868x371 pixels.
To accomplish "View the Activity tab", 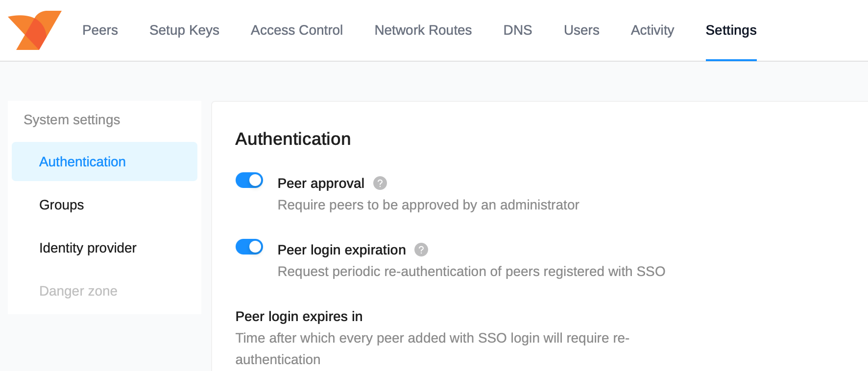I will [x=652, y=30].
